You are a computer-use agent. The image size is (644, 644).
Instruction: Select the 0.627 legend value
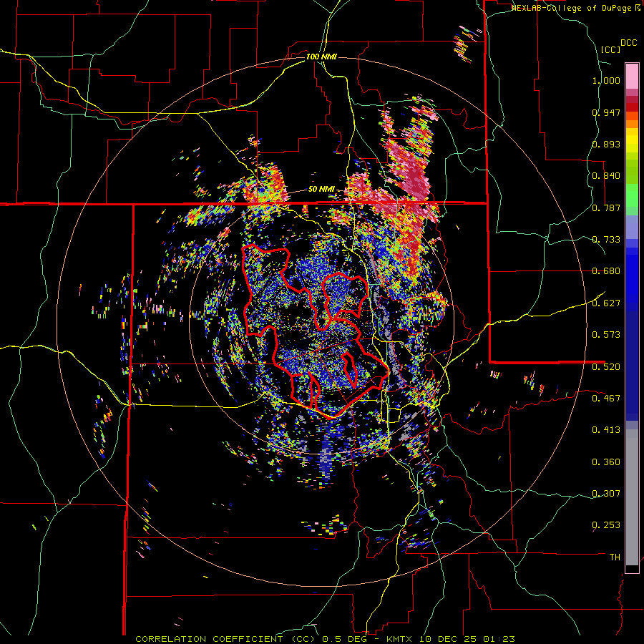[606, 303]
